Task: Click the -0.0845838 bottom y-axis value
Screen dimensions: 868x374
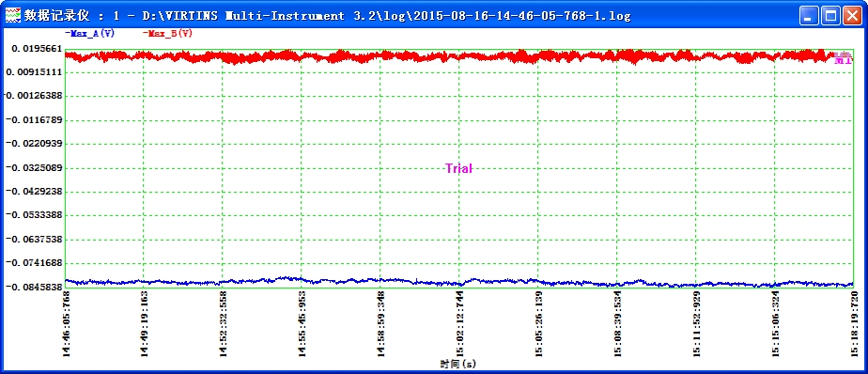Action: [35, 287]
